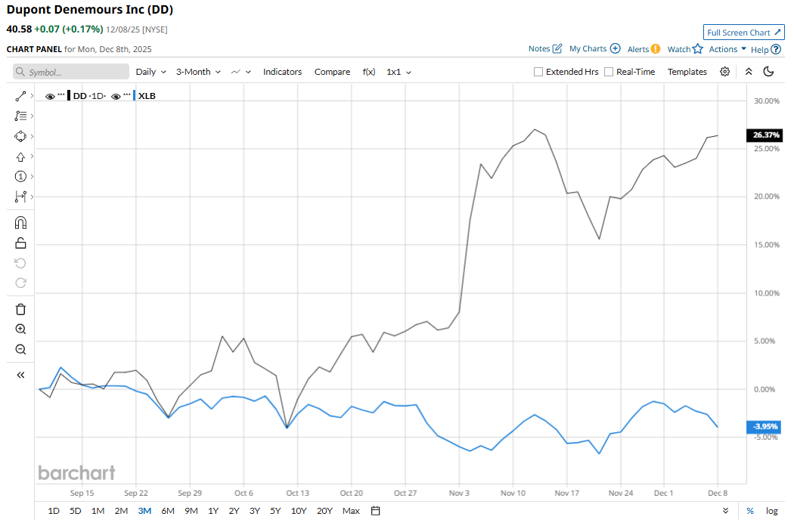Select the 1Y time range

[x=213, y=511]
